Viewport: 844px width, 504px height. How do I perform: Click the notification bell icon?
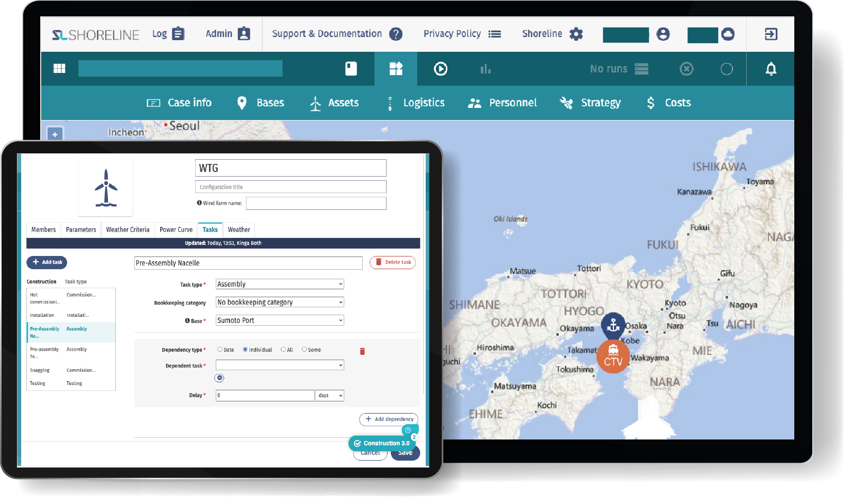[770, 69]
